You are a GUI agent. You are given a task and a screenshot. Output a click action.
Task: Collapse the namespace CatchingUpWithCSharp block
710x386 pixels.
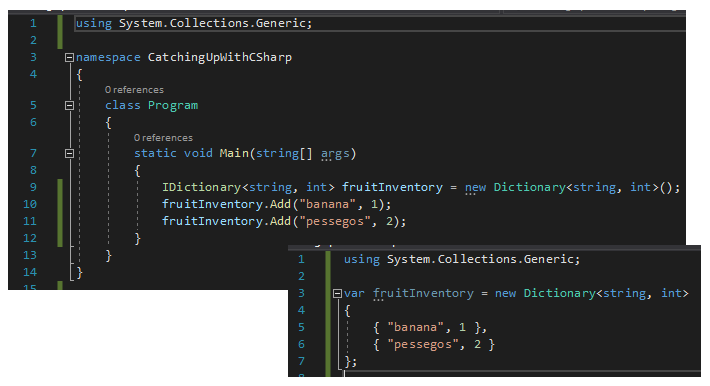click(69, 58)
